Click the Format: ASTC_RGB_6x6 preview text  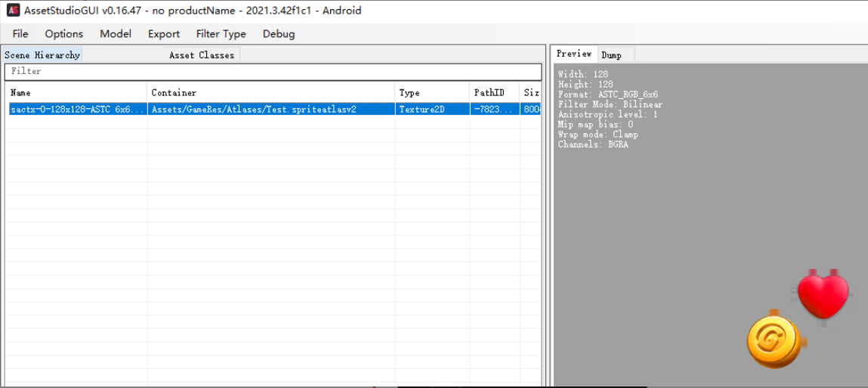pos(608,95)
